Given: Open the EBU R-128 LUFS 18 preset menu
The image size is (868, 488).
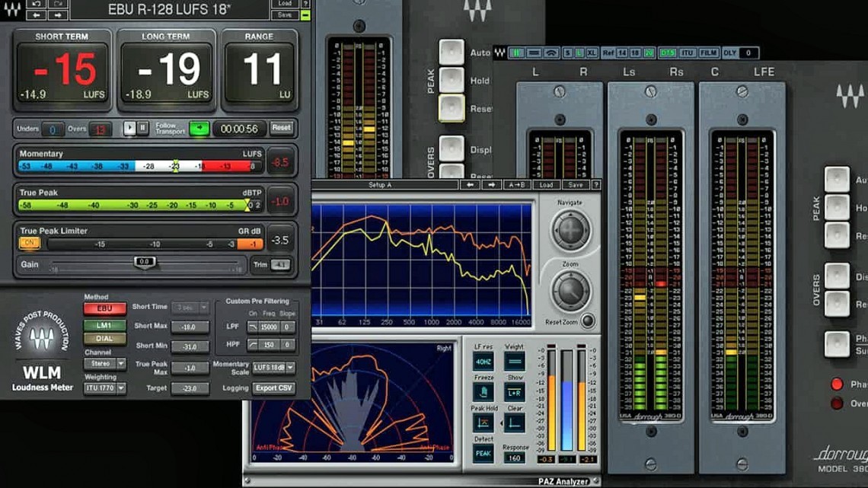Looking at the screenshot, I should pyautogui.click(x=170, y=10).
